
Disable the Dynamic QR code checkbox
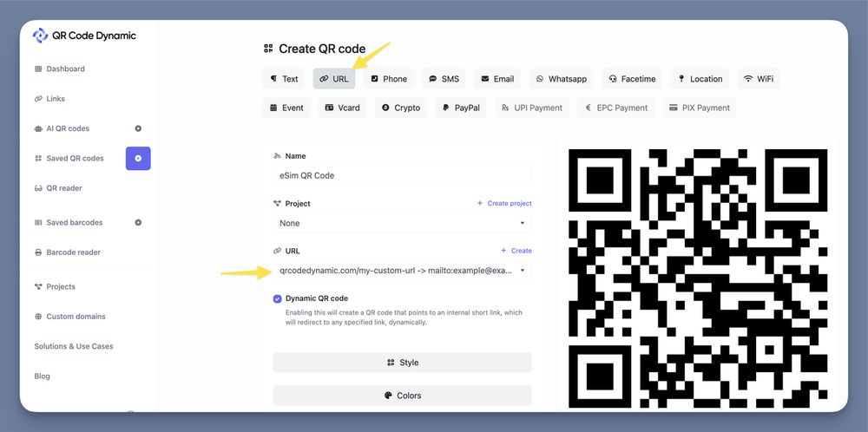(x=278, y=298)
